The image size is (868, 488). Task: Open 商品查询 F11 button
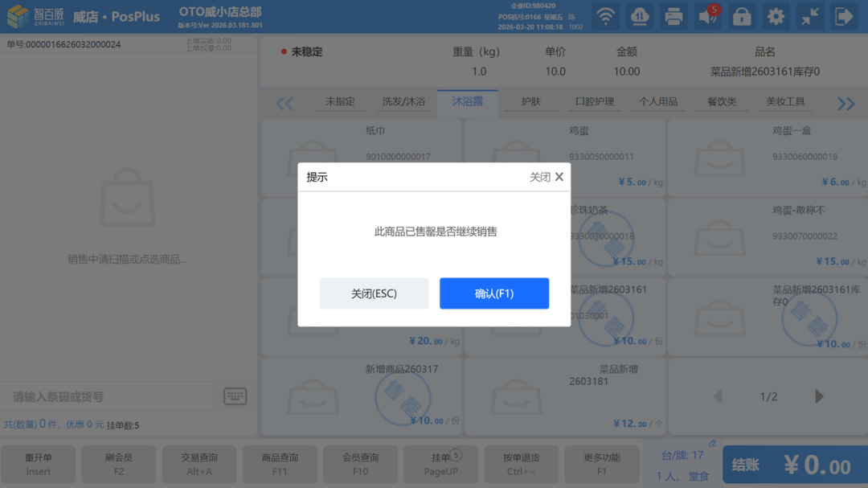[280, 464]
